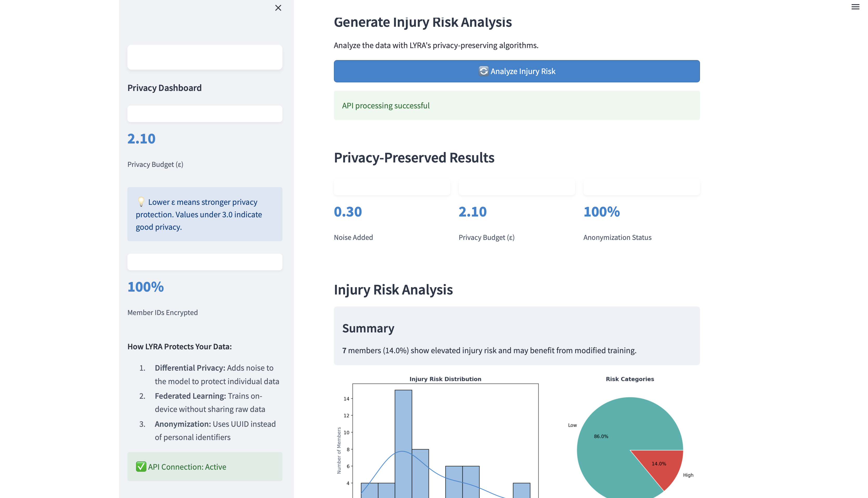868x498 pixels.
Task: Select the Privacy Dashboard heading
Action: pyautogui.click(x=164, y=88)
